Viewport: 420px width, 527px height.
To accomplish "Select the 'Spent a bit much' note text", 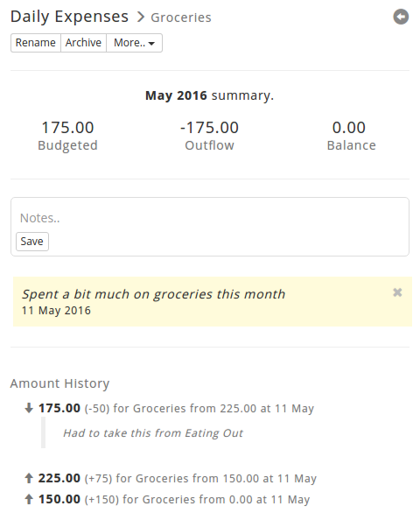I will pyautogui.click(x=153, y=294).
